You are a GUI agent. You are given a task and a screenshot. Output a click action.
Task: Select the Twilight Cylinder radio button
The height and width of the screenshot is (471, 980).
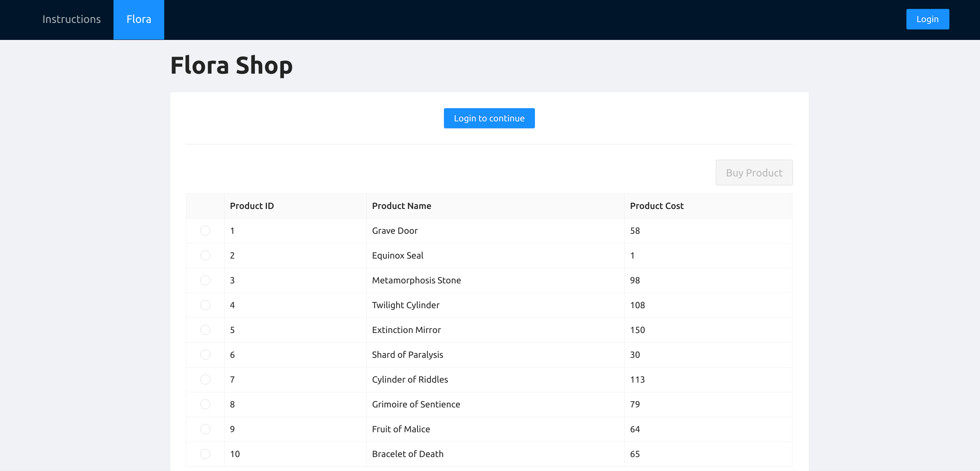click(205, 305)
